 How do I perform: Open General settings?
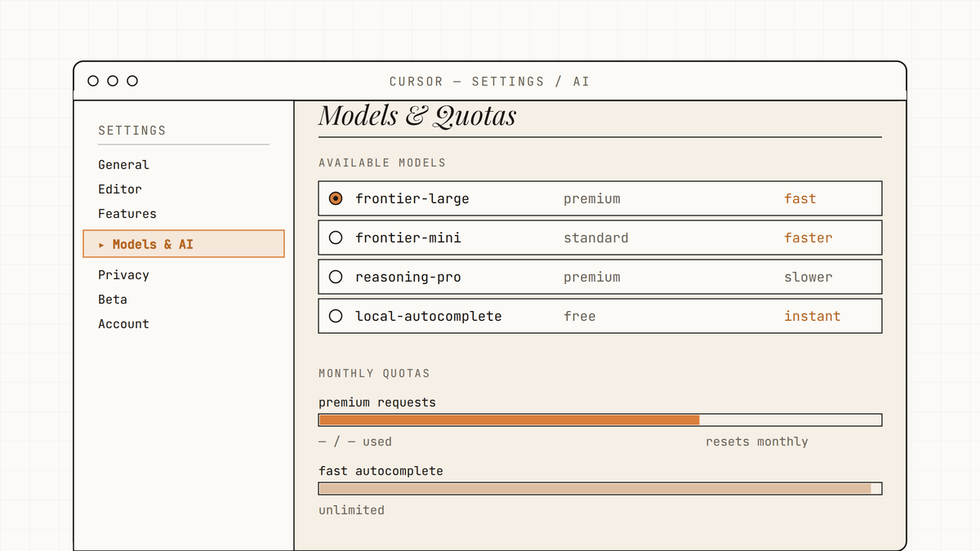(x=123, y=165)
